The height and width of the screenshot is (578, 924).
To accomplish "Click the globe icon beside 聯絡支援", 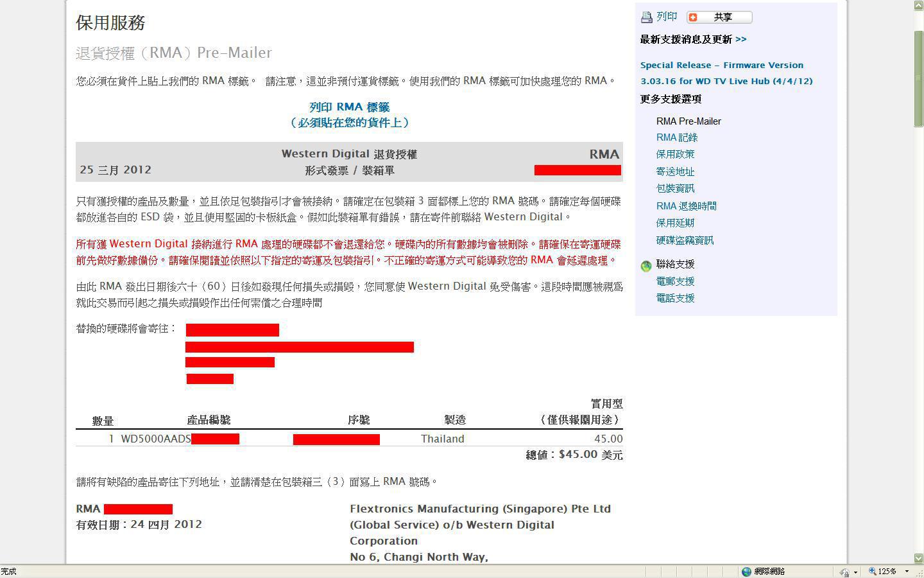I will [x=646, y=265].
